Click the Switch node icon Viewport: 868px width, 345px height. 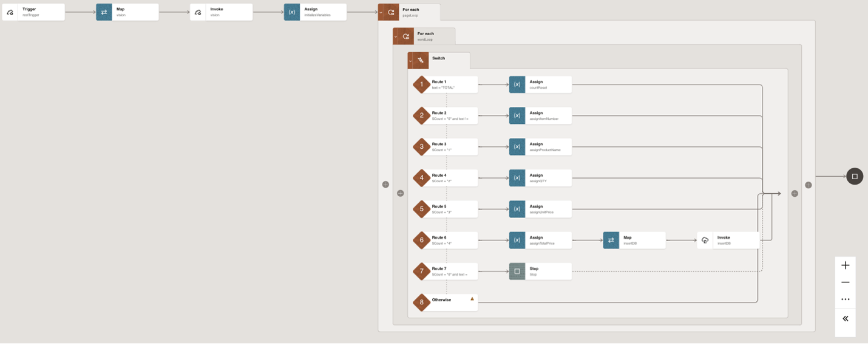click(421, 61)
